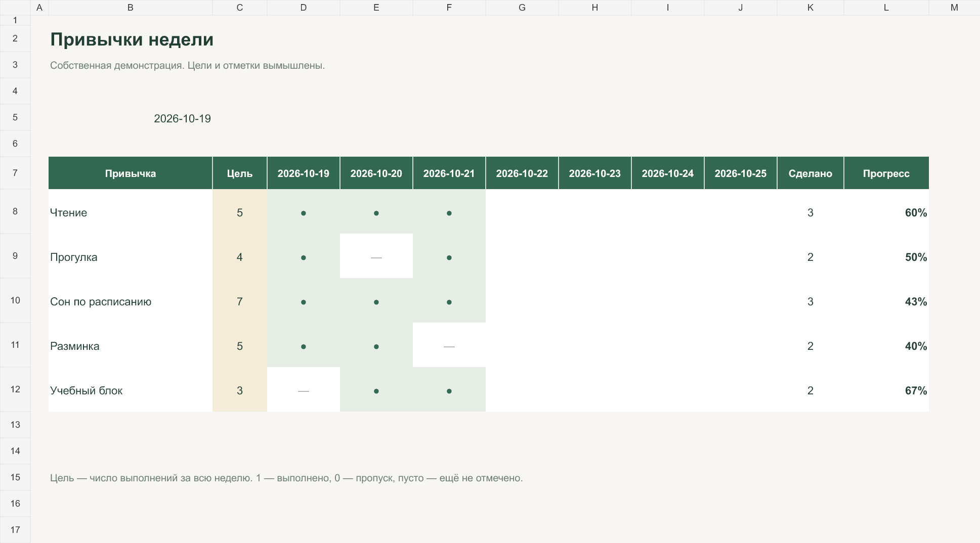Viewport: 980px width, 543px height.
Task: Select the 'Привычка' table header
Action: point(131,173)
